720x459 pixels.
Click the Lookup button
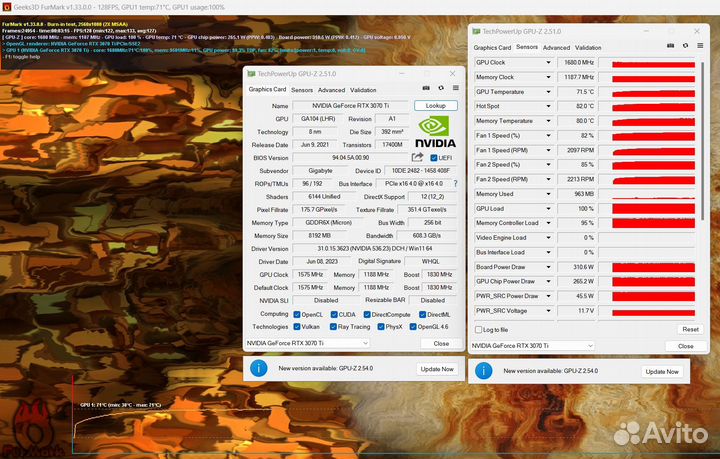pyautogui.click(x=435, y=106)
